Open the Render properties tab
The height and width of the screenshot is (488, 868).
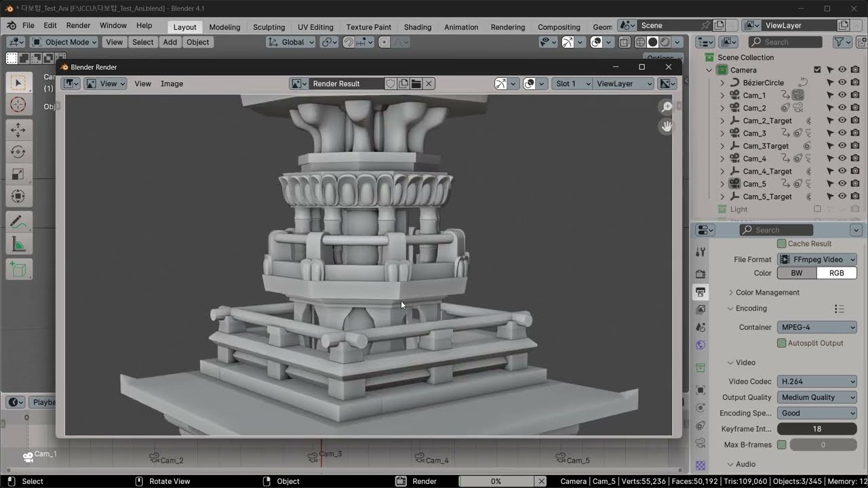point(701,274)
